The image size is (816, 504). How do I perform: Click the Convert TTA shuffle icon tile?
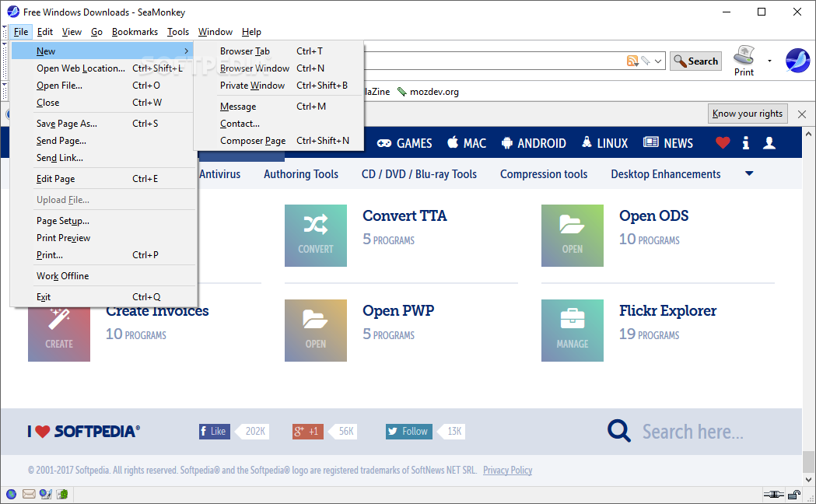click(x=315, y=236)
